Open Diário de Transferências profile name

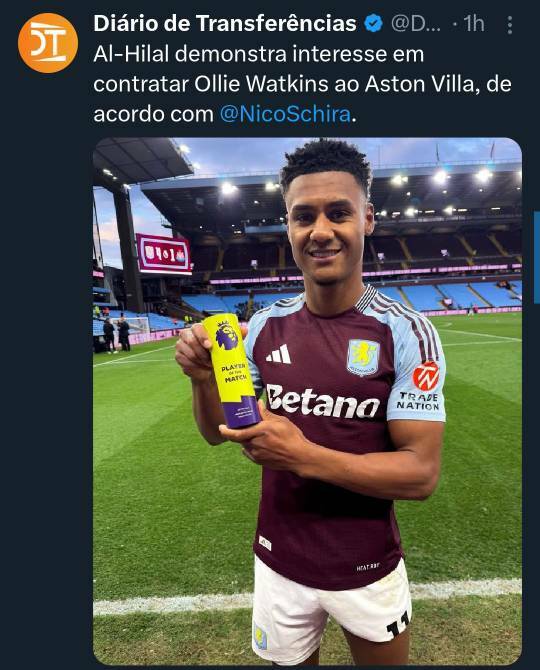(x=225, y=24)
